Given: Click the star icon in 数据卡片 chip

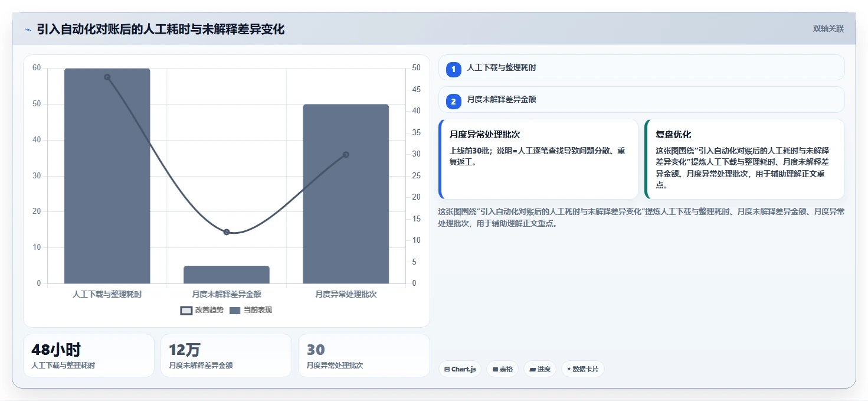Looking at the screenshot, I should pyautogui.click(x=569, y=369).
